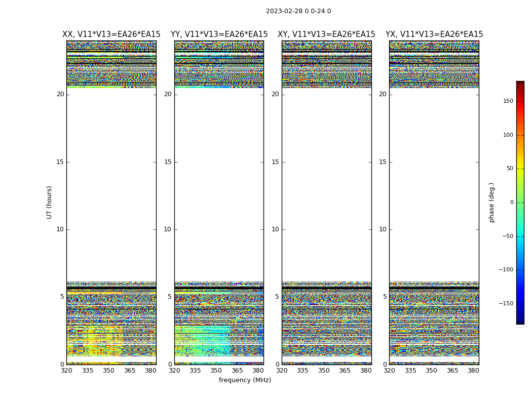Click the 10 hour tick label of YY panel
Image resolution: width=532 pixels, height=405 pixels.
[x=168, y=229]
